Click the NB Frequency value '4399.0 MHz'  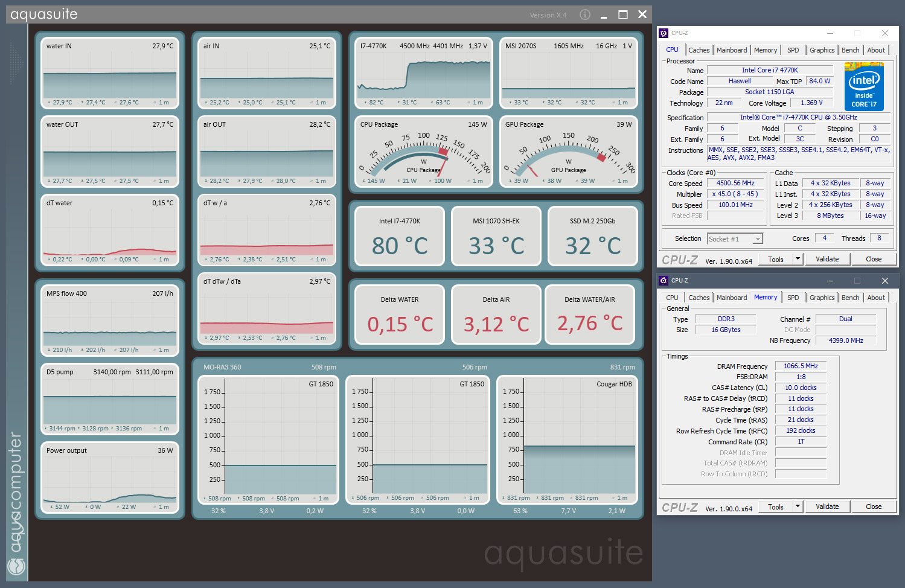click(x=846, y=340)
